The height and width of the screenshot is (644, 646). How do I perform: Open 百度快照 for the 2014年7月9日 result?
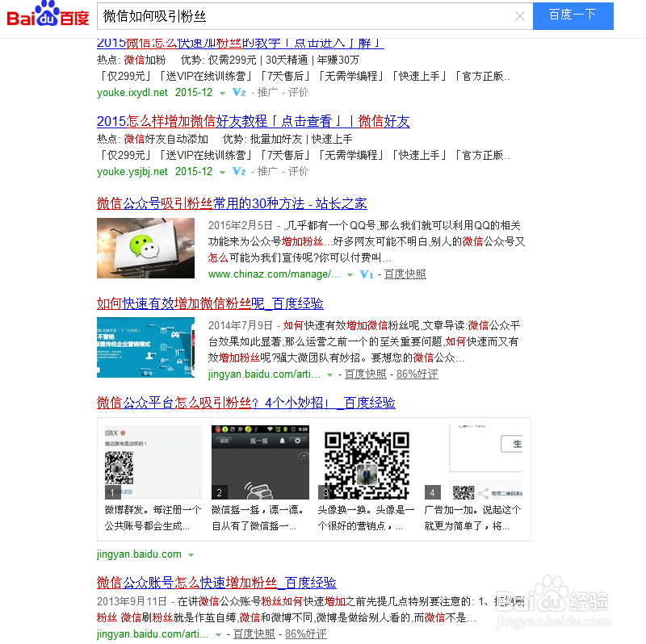(366, 374)
